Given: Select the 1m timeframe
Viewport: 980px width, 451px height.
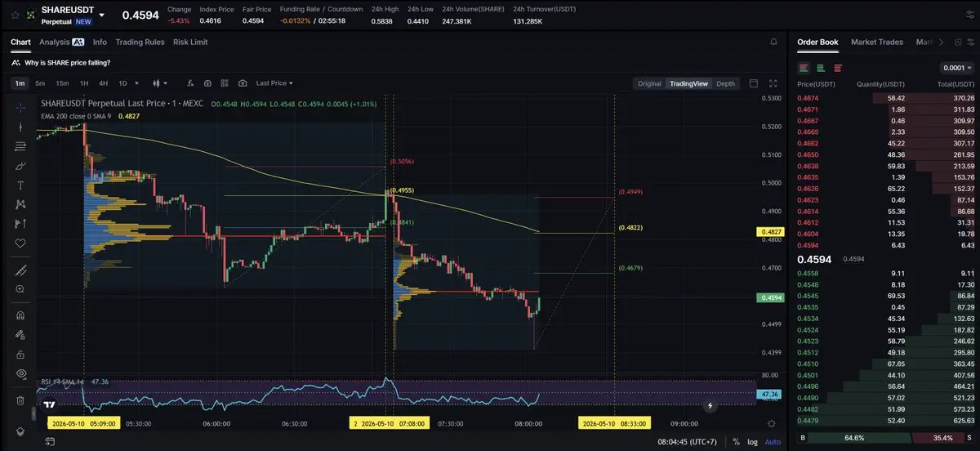Looking at the screenshot, I should point(20,83).
